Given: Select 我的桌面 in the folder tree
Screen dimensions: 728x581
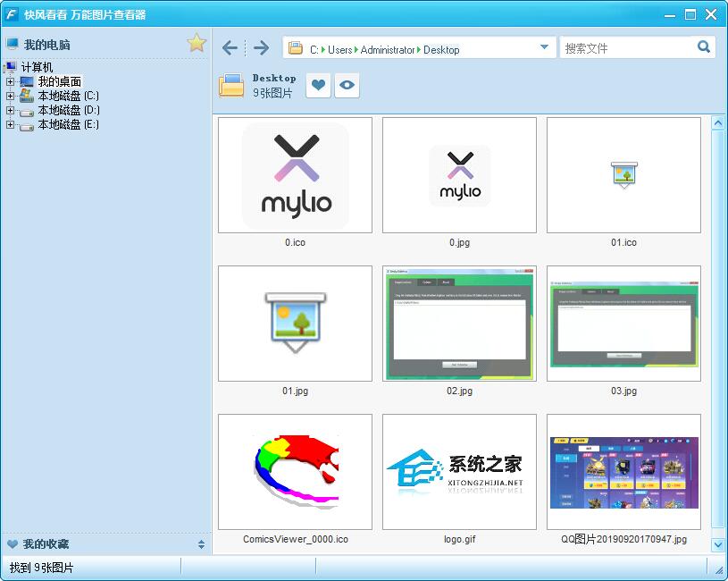Looking at the screenshot, I should (x=60, y=81).
